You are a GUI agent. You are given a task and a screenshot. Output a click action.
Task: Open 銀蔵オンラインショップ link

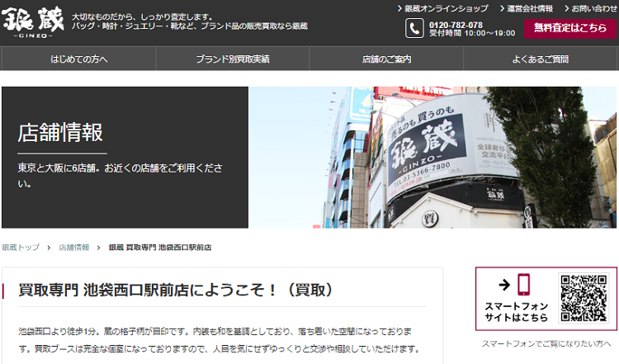point(446,8)
